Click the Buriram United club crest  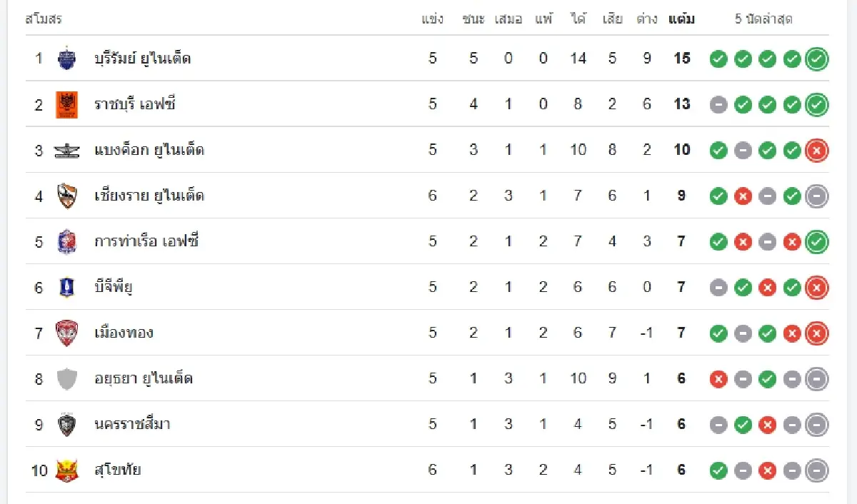66,59
